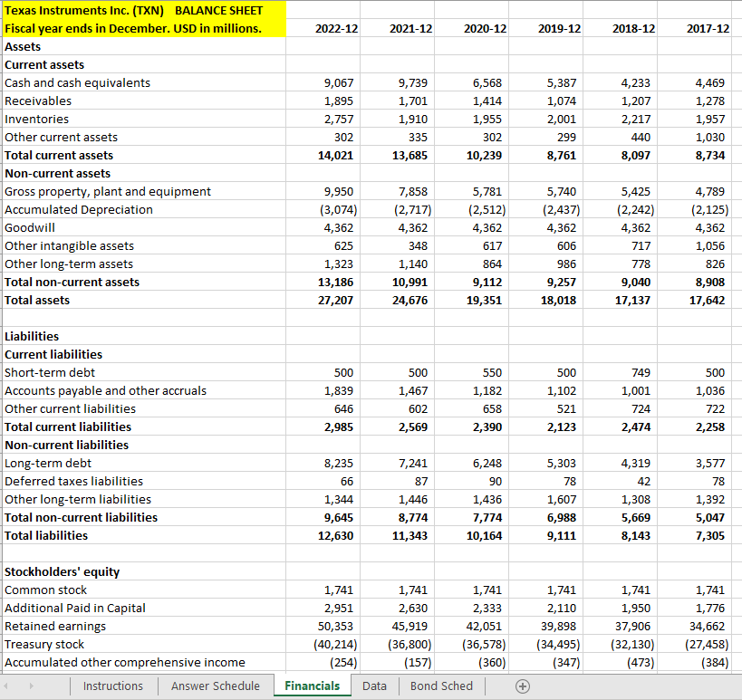The height and width of the screenshot is (700, 742).
Task: Open the Answer Schedule sheet
Action: tap(216, 686)
